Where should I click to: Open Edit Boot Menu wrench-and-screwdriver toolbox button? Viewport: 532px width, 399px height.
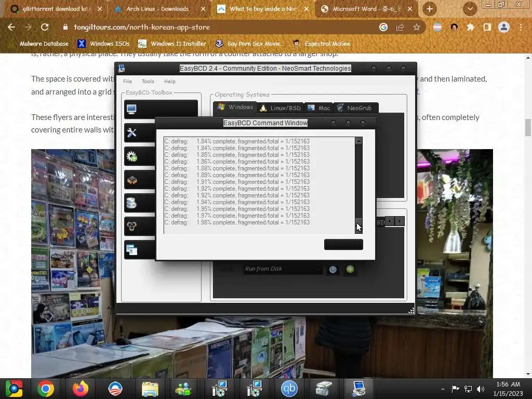[140, 132]
